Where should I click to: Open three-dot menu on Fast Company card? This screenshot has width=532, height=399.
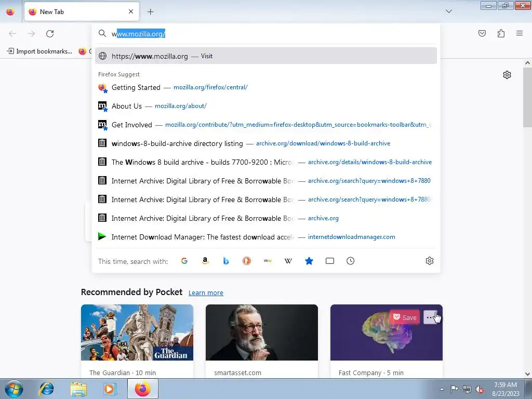[x=430, y=317]
